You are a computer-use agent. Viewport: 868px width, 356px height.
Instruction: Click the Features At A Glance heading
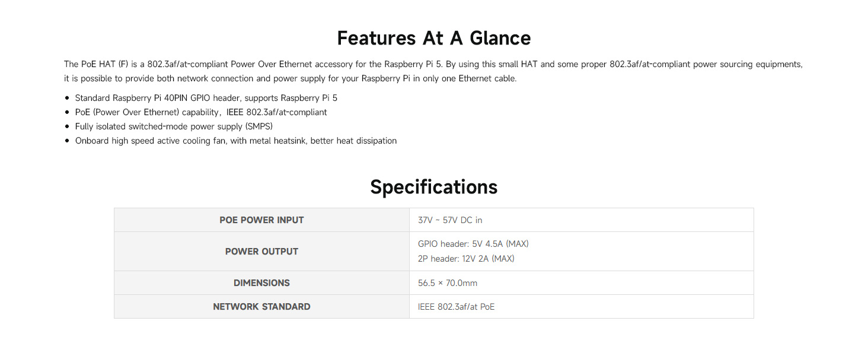point(434,38)
